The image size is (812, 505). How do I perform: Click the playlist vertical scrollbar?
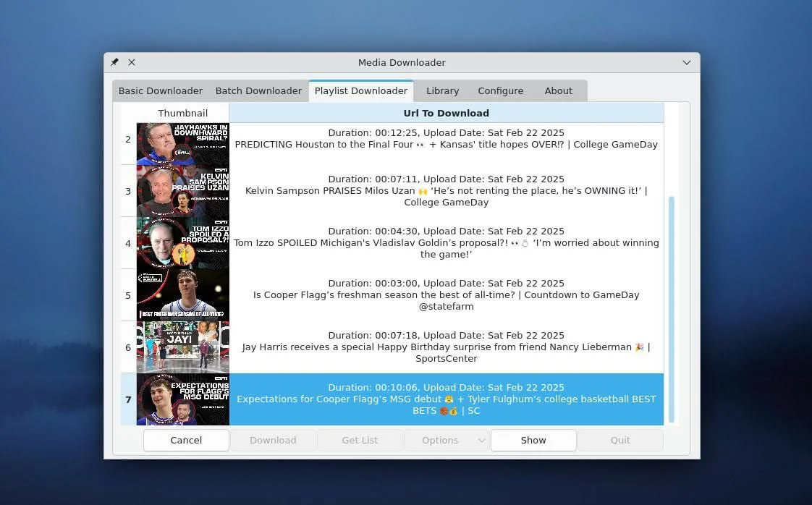[671, 309]
